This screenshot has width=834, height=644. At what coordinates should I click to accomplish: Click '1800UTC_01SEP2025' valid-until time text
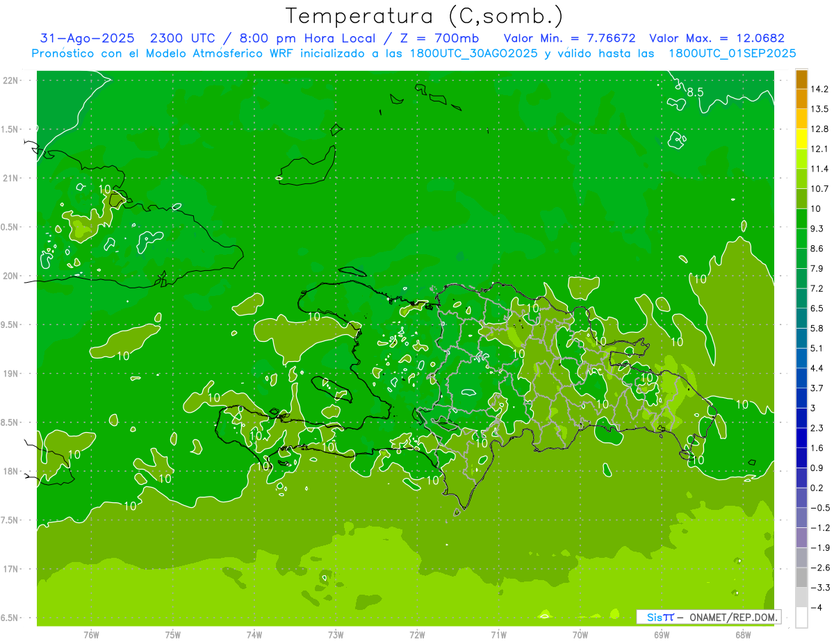731,53
